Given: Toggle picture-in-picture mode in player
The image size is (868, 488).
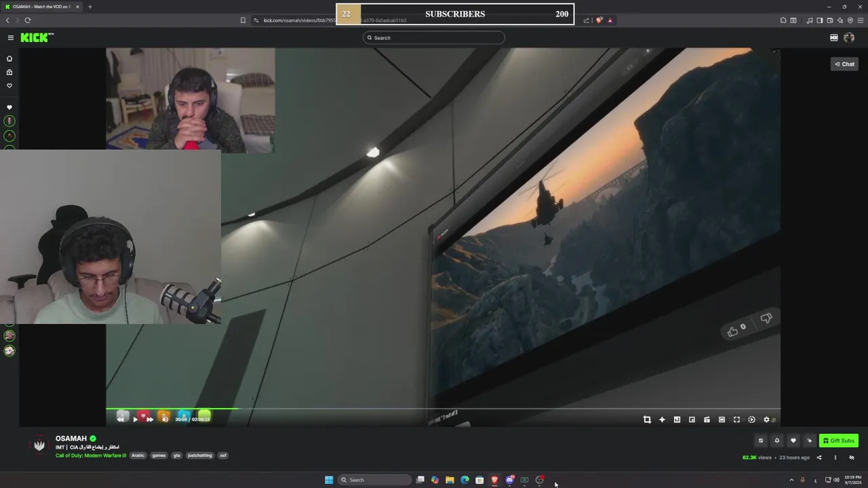Looking at the screenshot, I should coord(692,420).
